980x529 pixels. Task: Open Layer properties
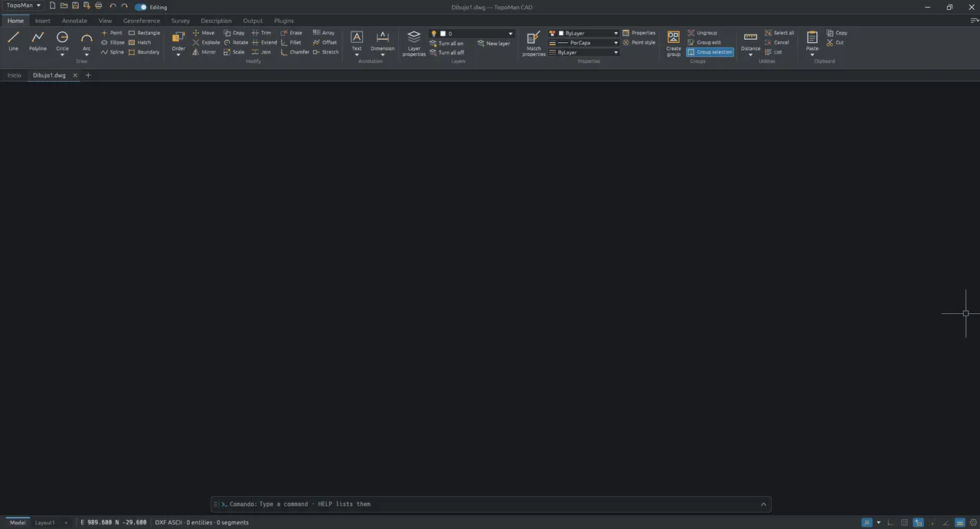pos(414,44)
